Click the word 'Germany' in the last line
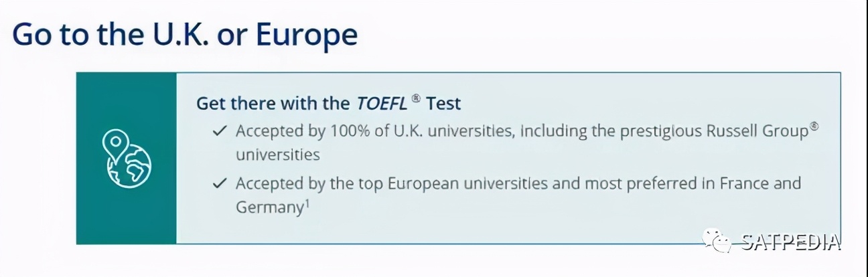The image size is (868, 277). [x=269, y=208]
